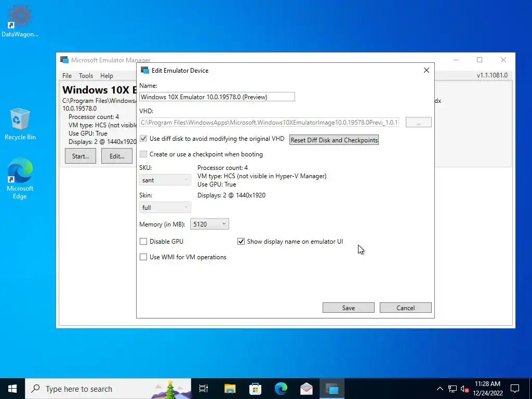Open the Help menu
Image resolution: width=532 pixels, height=399 pixels.
tap(107, 76)
